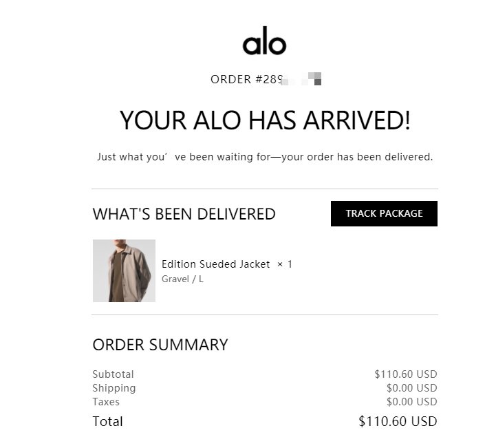Click the WHAT'S BEEN DELIVERED heading
This screenshot has width=485, height=448.
(184, 214)
